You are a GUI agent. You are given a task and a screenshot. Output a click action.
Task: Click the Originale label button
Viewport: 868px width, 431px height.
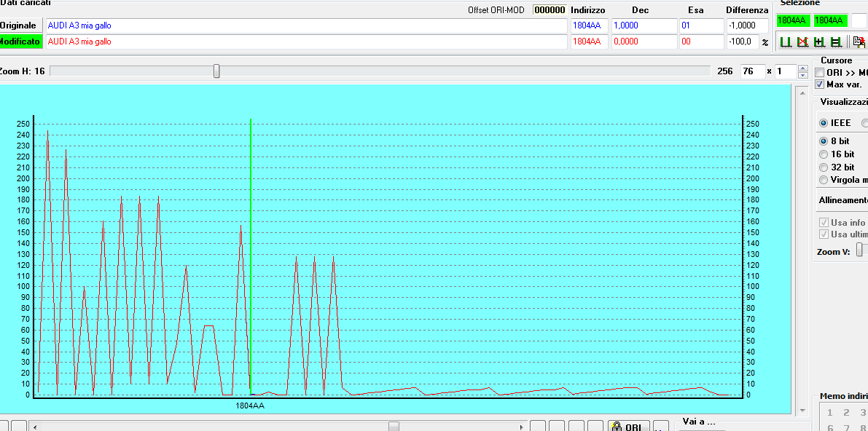pos(19,25)
